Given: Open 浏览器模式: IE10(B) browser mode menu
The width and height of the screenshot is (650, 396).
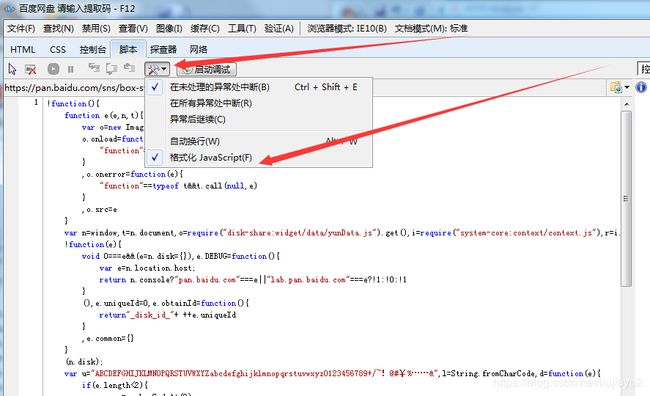Looking at the screenshot, I should (347, 29).
